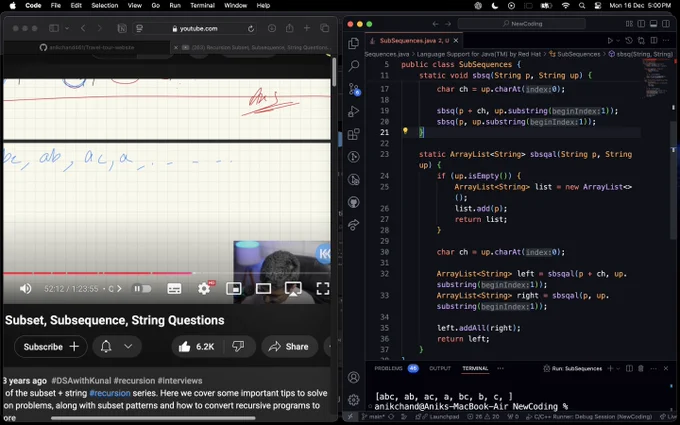This screenshot has height=425, width=680.
Task: Toggle Safari sidebar
Action: [x=54, y=28]
